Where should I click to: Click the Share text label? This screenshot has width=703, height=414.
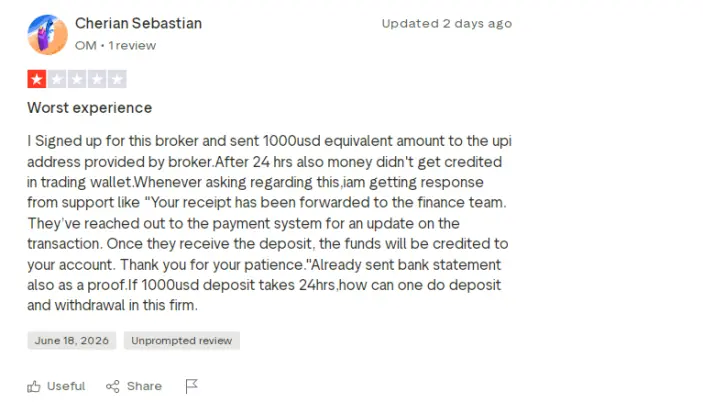point(144,386)
